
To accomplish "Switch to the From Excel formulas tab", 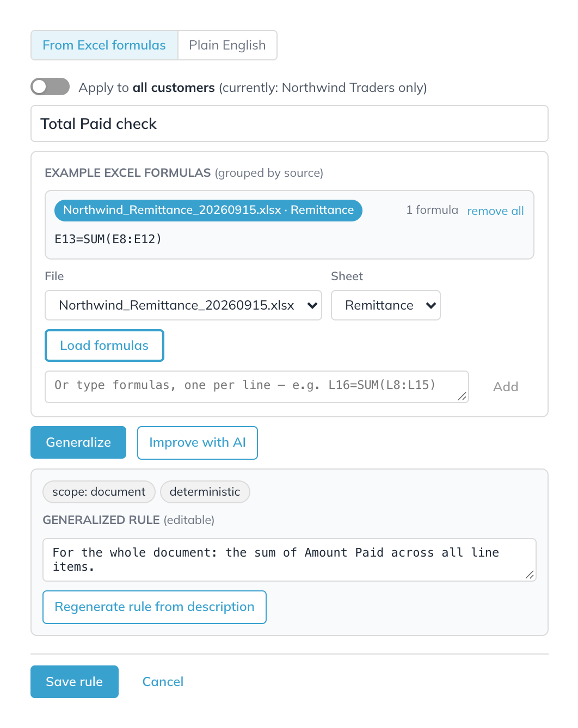I will point(104,45).
